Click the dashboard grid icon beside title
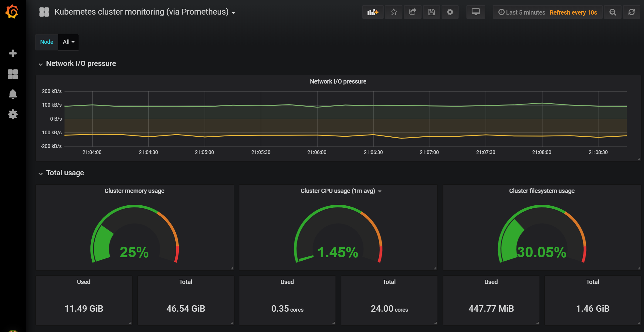The image size is (644, 332). click(44, 12)
